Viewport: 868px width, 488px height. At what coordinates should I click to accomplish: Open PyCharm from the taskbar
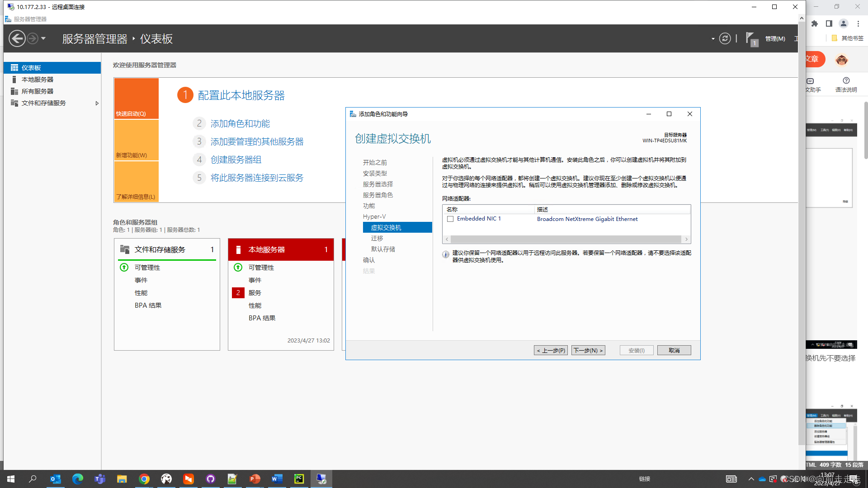(299, 479)
